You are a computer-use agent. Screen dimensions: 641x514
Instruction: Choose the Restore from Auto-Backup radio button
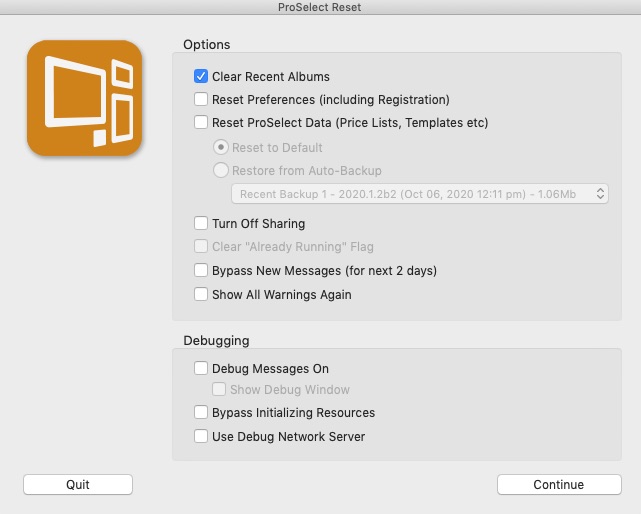click(221, 171)
